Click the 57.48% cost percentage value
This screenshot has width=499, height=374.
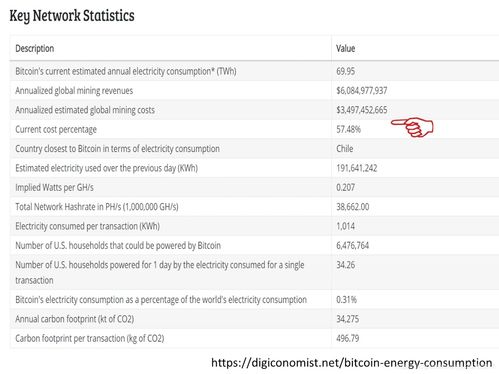click(x=348, y=129)
